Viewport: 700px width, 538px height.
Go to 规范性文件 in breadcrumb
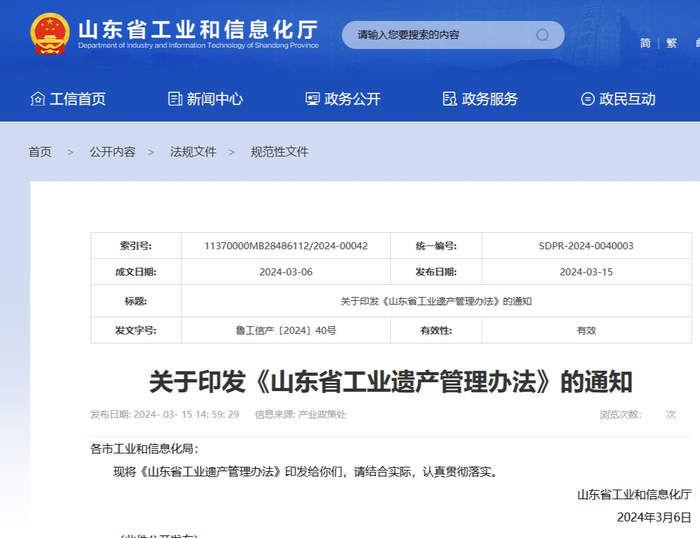[x=279, y=152]
